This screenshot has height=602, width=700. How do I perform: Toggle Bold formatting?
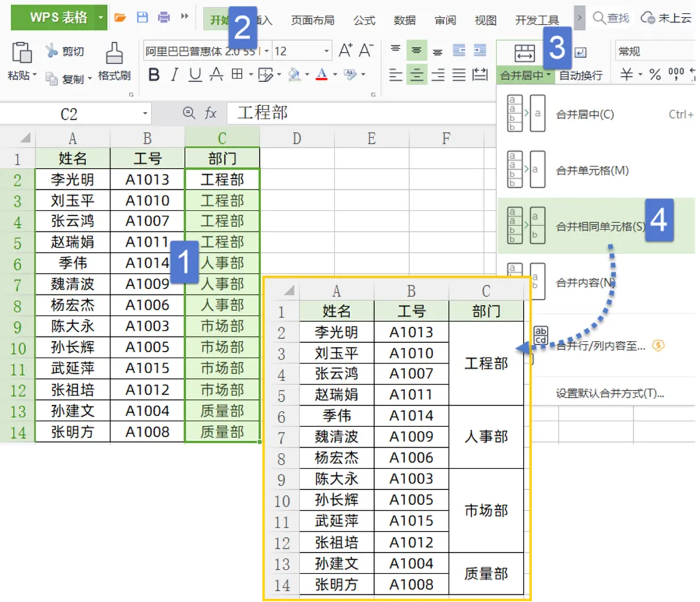tap(154, 75)
